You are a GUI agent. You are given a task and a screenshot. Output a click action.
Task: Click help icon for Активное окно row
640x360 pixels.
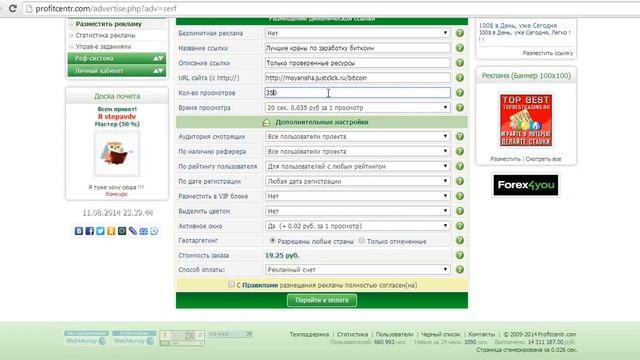[x=460, y=226]
